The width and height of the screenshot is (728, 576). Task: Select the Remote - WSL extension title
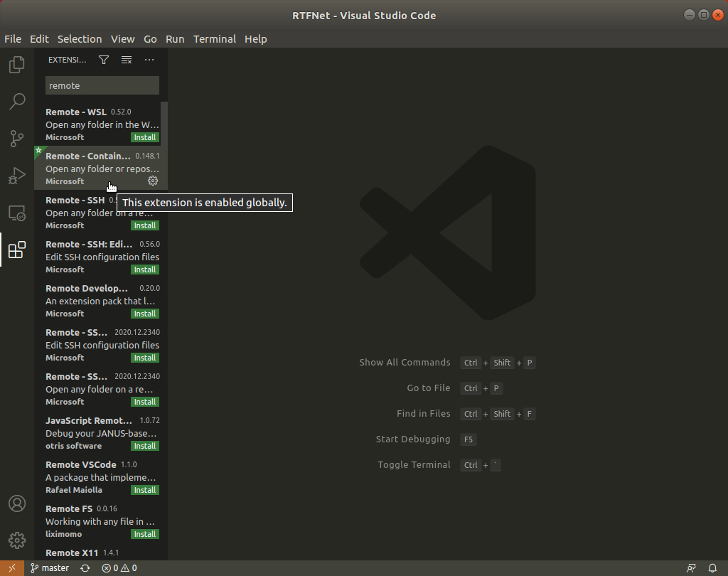pos(76,112)
